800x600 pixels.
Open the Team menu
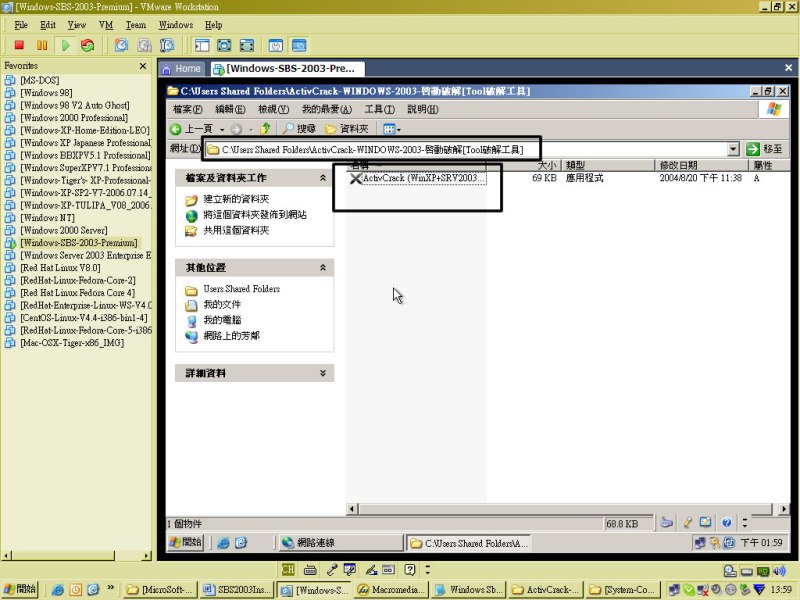[136, 25]
